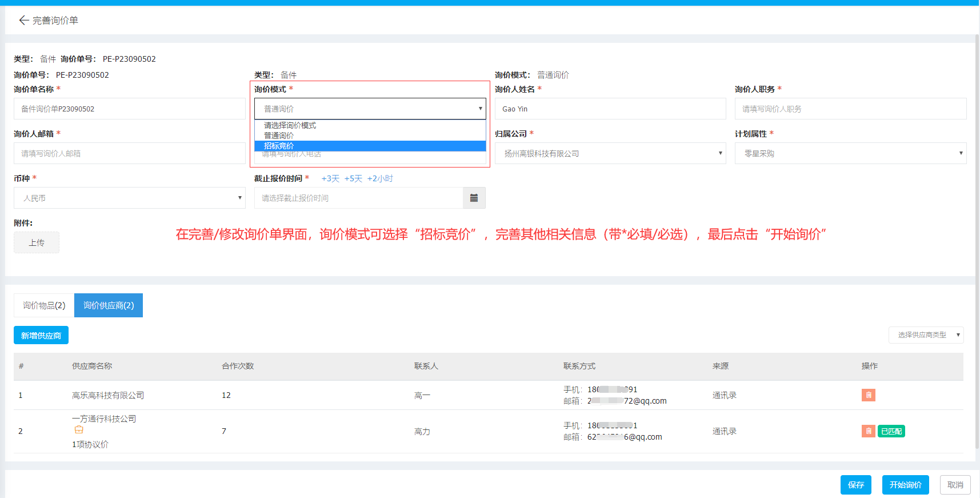980x498 pixels.
Task: Click the 已匹配 badge in row 2
Action: (x=891, y=431)
